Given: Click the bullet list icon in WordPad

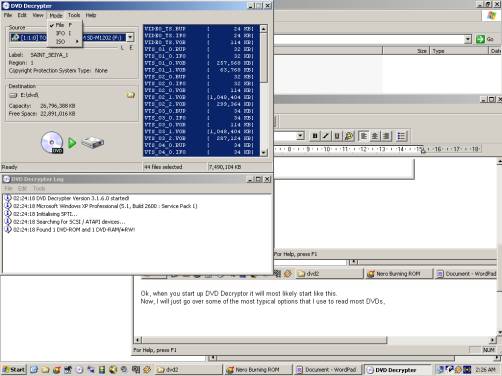Looking at the screenshot, I should pyautogui.click(x=401, y=136).
